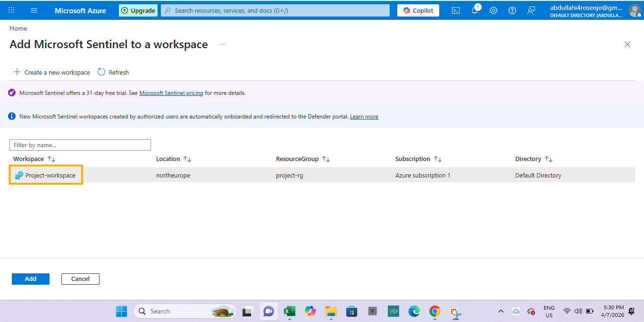Viewport: 644px width, 322px height.
Task: Open Microsoft Edge from the taskbar
Action: coord(414,311)
